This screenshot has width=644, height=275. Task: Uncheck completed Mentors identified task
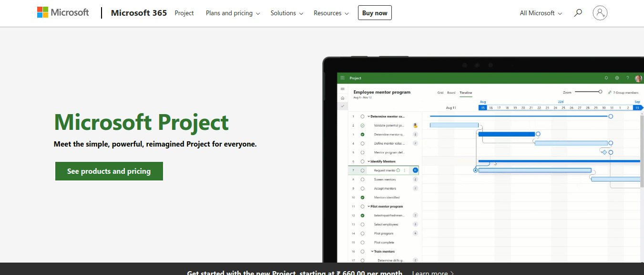coord(363,197)
